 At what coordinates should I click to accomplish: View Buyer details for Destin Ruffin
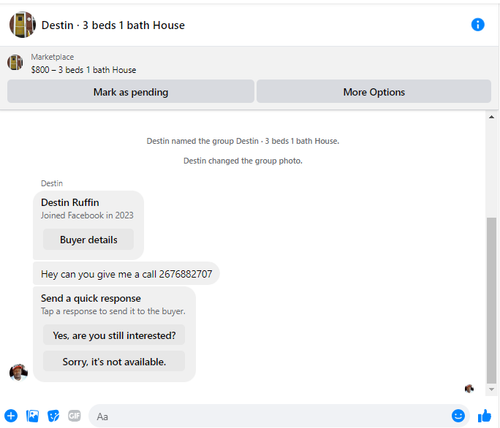(x=88, y=239)
